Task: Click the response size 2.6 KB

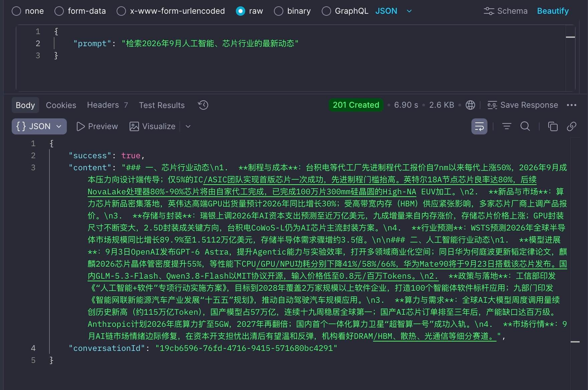Action: pos(442,105)
